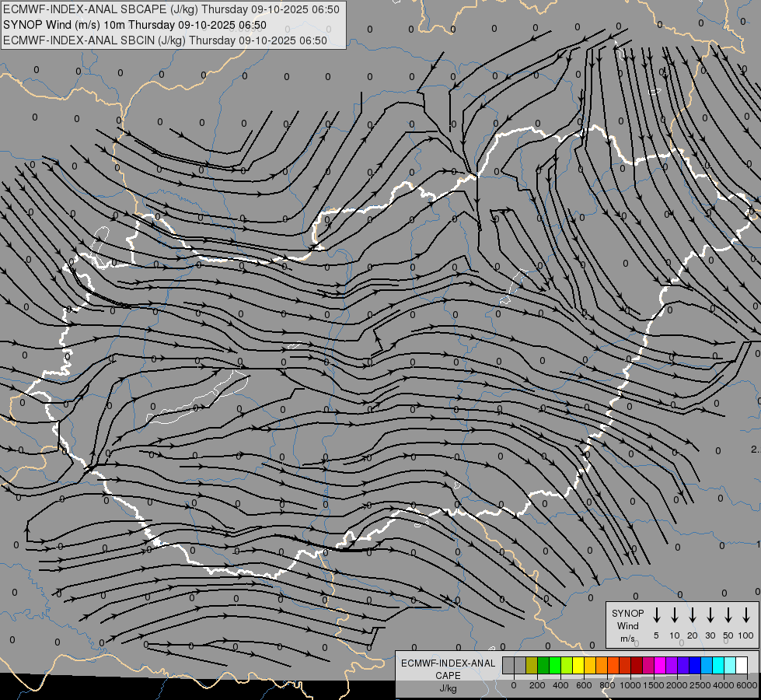Click the wind legend arrow above 20
Viewport: 761px width, 700px height.
pos(692,615)
